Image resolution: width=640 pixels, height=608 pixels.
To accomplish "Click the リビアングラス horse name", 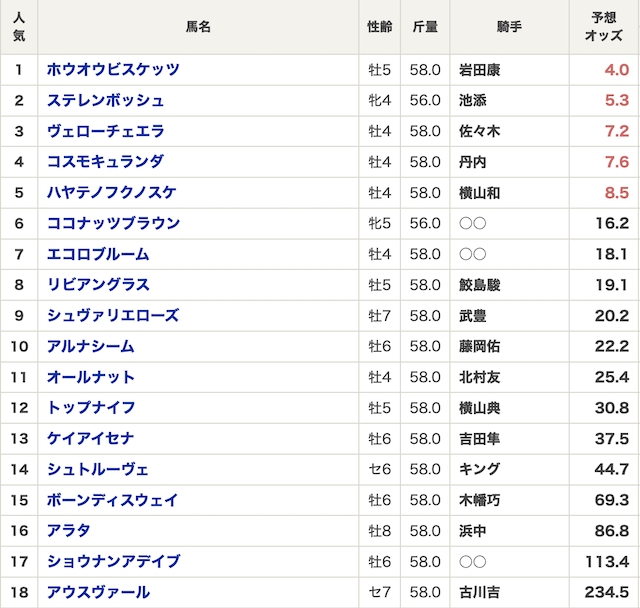I will [x=98, y=285].
